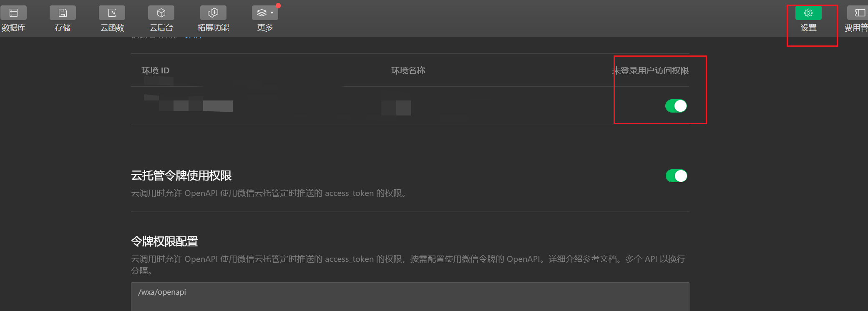Open the 云后台 cloud console
The height and width of the screenshot is (311, 868).
point(161,19)
